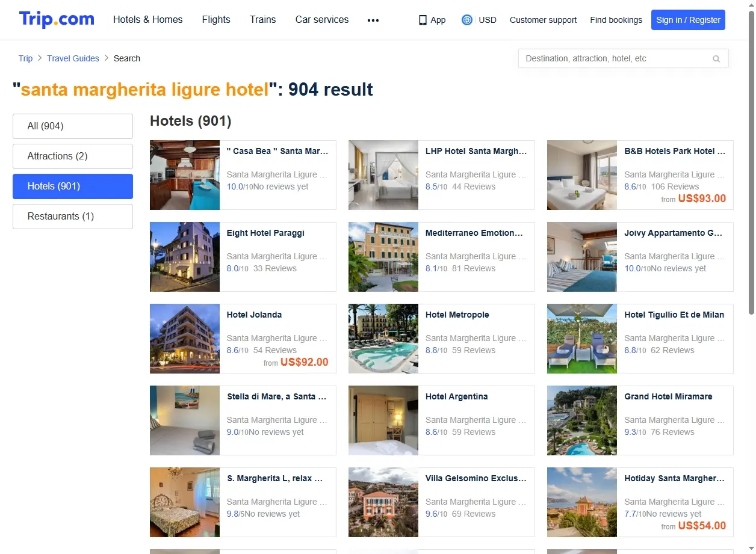The image size is (756, 554).
Task: Click Villa Gelsomino Exclus... title
Action: pos(476,478)
